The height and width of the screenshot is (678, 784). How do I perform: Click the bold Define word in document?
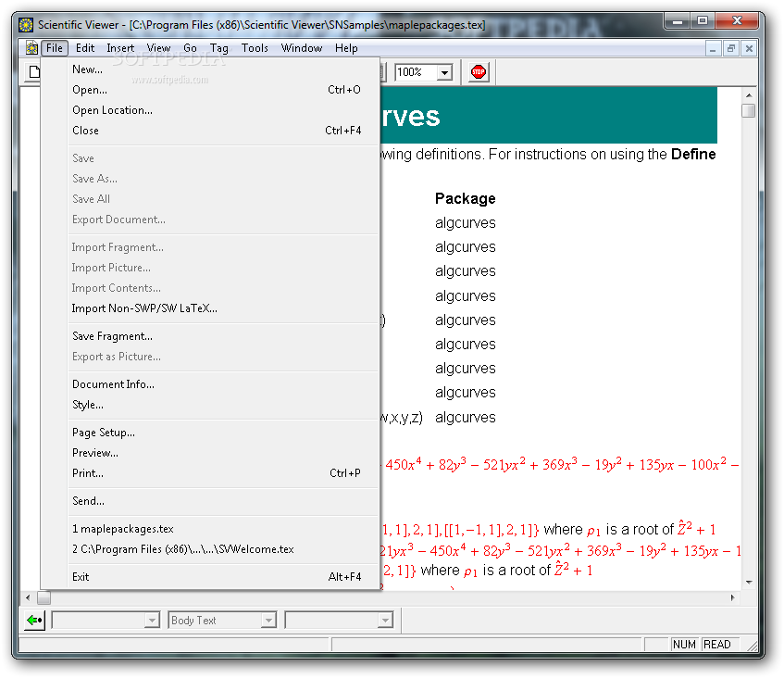pos(693,154)
